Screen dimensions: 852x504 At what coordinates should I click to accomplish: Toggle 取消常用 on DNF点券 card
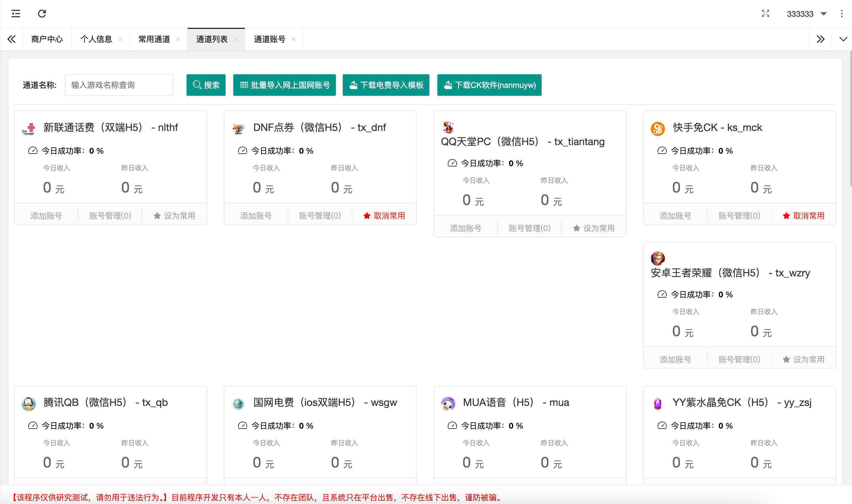pyautogui.click(x=384, y=215)
